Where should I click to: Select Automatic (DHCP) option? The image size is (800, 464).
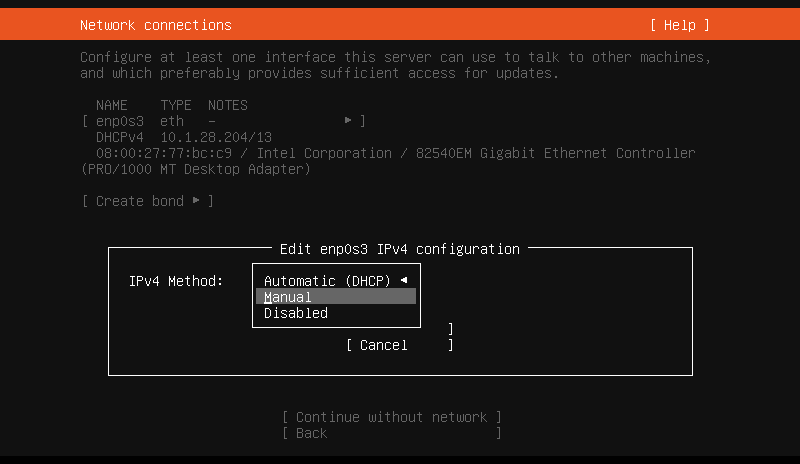point(327,281)
